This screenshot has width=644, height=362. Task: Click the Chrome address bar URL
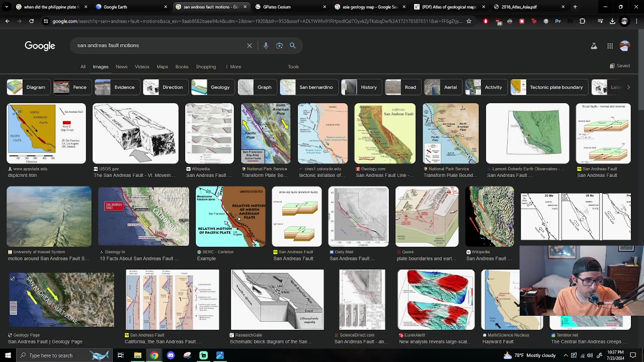[x=257, y=21]
